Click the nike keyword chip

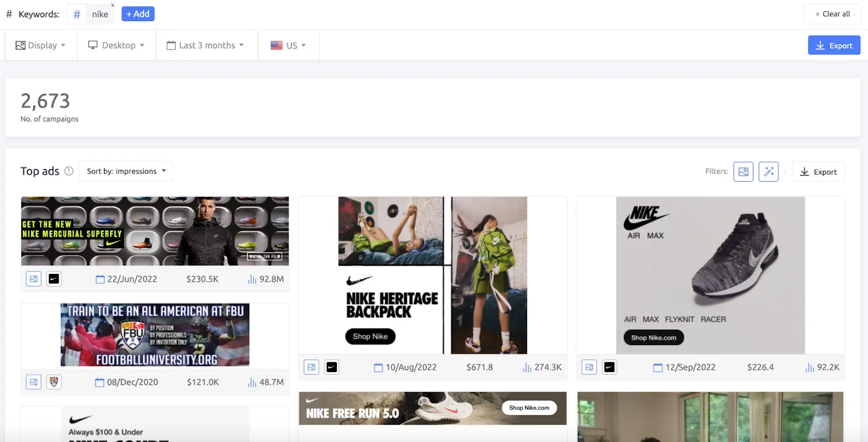coord(91,14)
